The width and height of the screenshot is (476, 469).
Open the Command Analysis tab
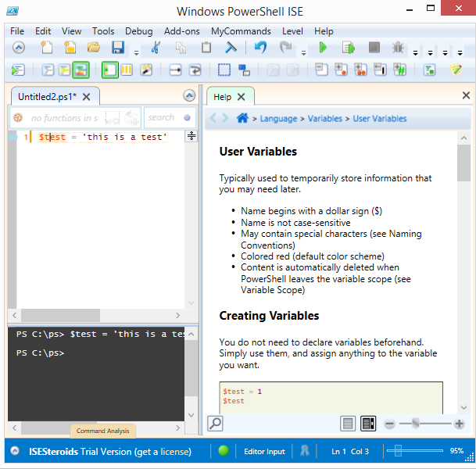point(102,431)
